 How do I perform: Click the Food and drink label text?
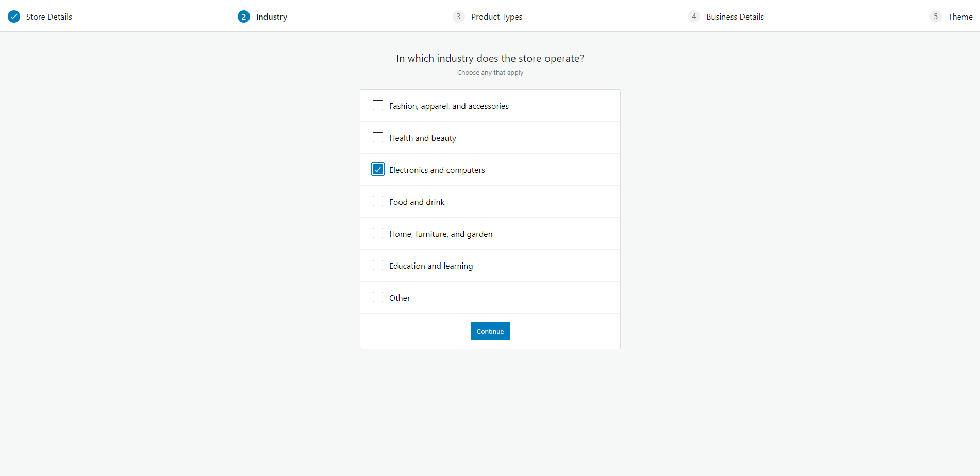(417, 202)
